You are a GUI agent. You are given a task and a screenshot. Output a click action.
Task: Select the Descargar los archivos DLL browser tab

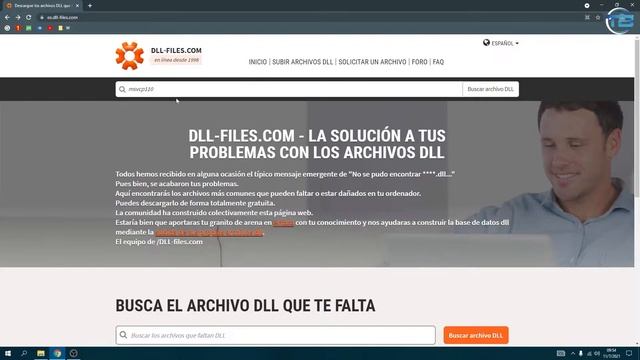click(42, 6)
